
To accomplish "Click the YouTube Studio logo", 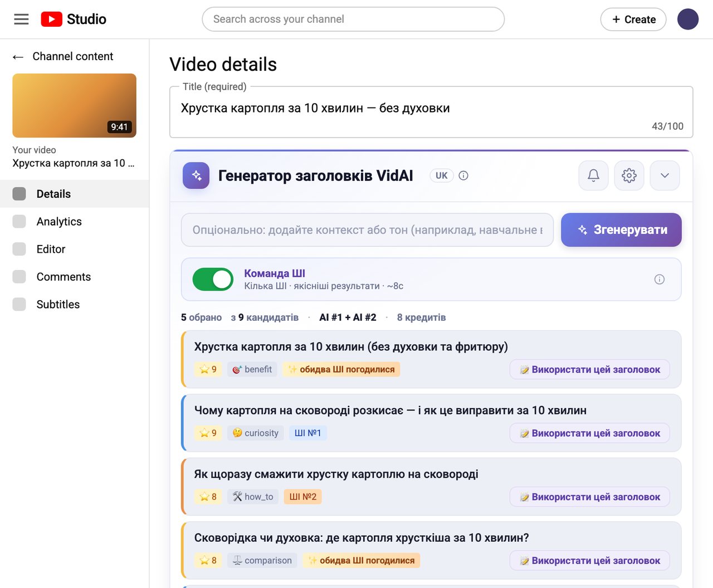I will click(74, 19).
